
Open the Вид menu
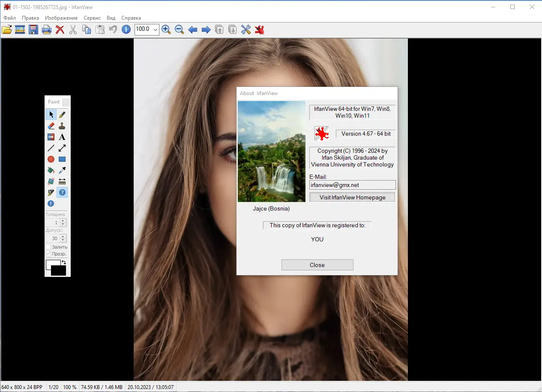111,18
